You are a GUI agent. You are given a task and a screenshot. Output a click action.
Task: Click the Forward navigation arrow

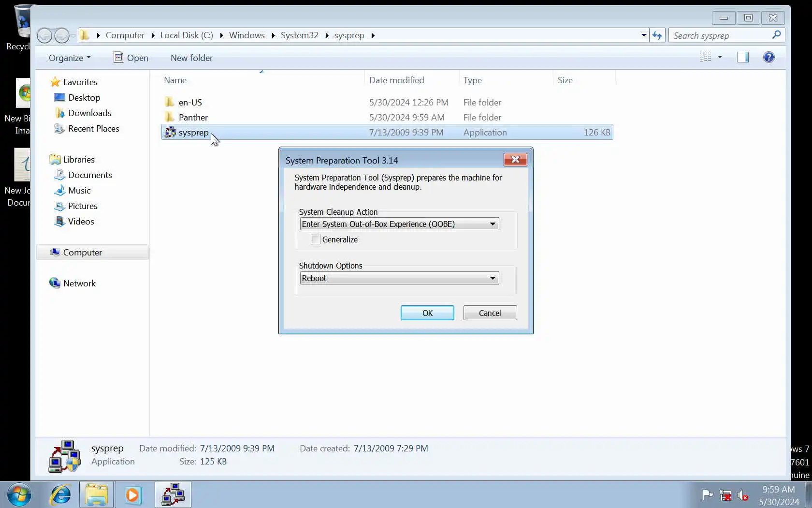[62, 35]
